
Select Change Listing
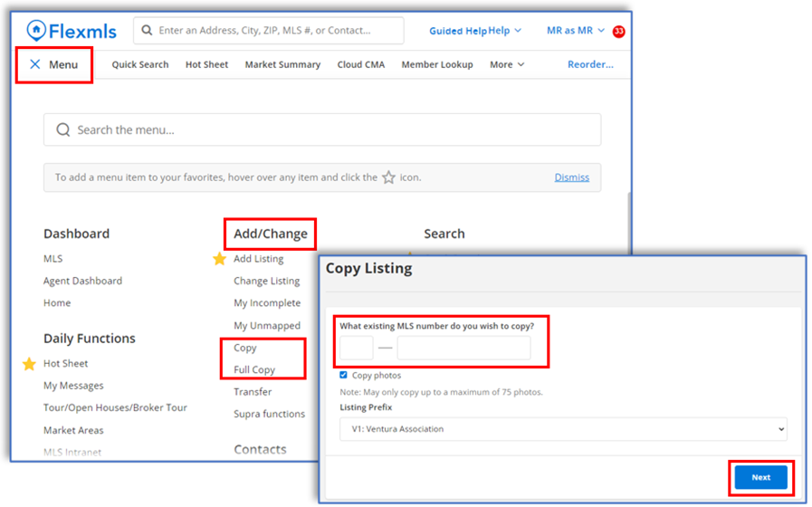point(267,282)
